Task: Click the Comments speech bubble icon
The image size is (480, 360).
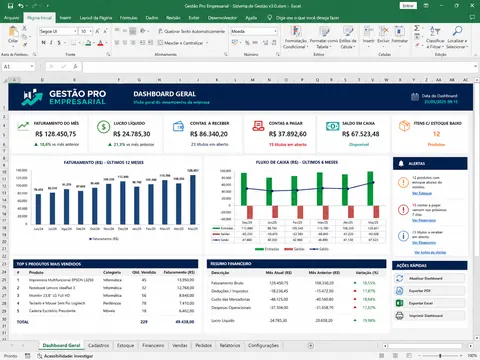Action: pos(472,17)
